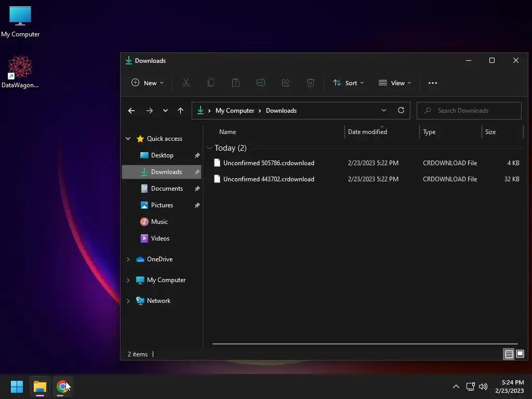This screenshot has width=532, height=399.
Task: Click file icon of Unconfirmed 505786.crdownload
Action: [217, 163]
